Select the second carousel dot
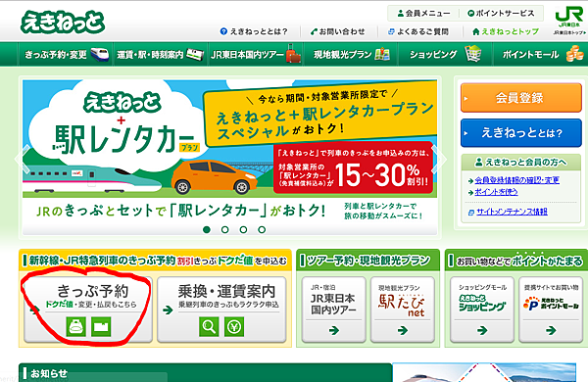588x382 pixels. pyautogui.click(x=224, y=229)
